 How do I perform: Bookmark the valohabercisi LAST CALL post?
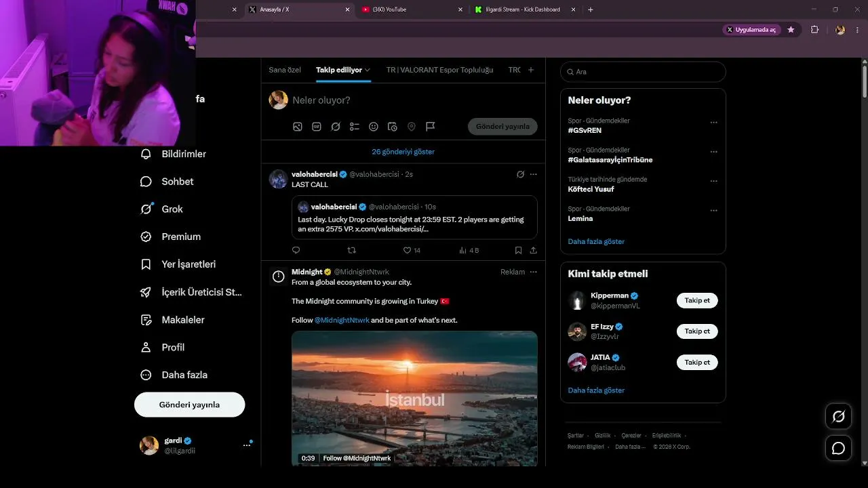pyautogui.click(x=518, y=250)
